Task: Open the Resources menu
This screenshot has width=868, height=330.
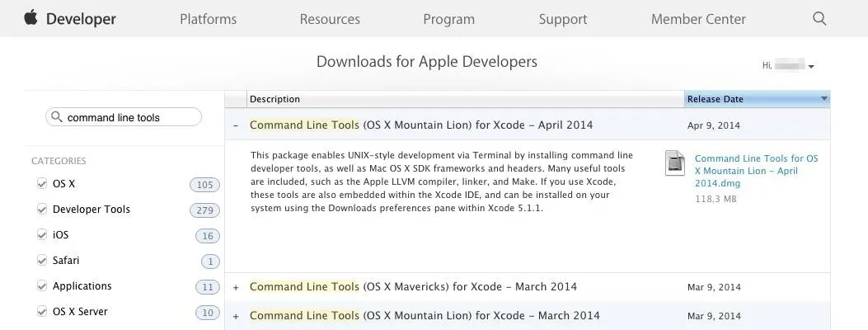Action: [330, 19]
